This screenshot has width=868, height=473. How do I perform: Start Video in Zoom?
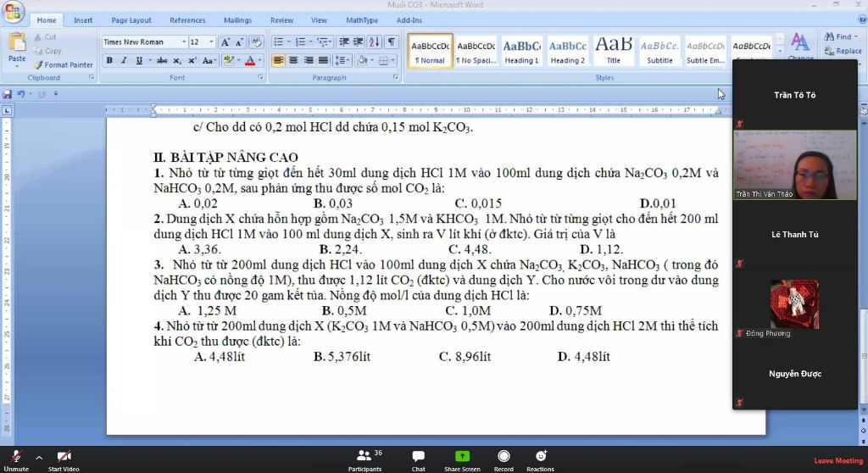pyautogui.click(x=64, y=460)
